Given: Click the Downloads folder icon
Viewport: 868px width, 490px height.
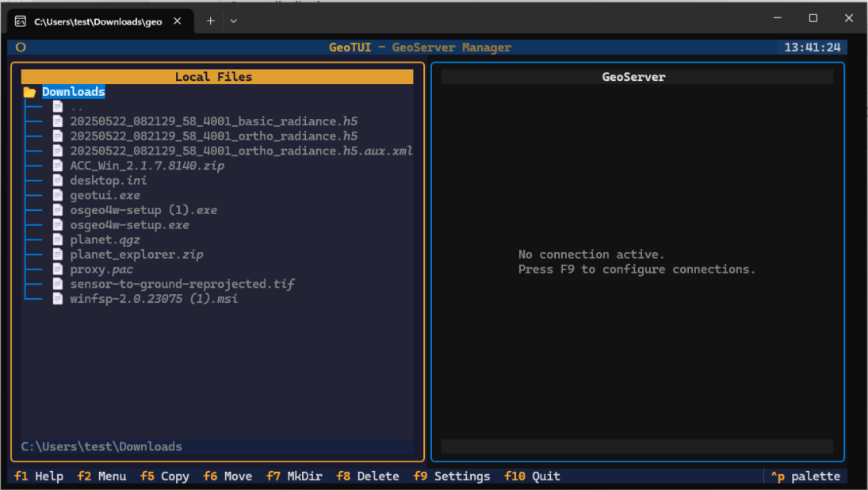Looking at the screenshot, I should (29, 92).
